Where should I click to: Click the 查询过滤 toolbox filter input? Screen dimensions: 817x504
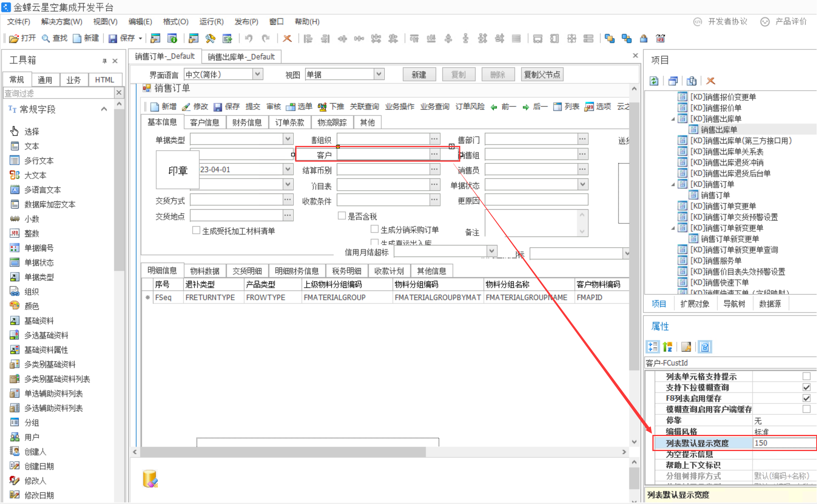pos(59,93)
